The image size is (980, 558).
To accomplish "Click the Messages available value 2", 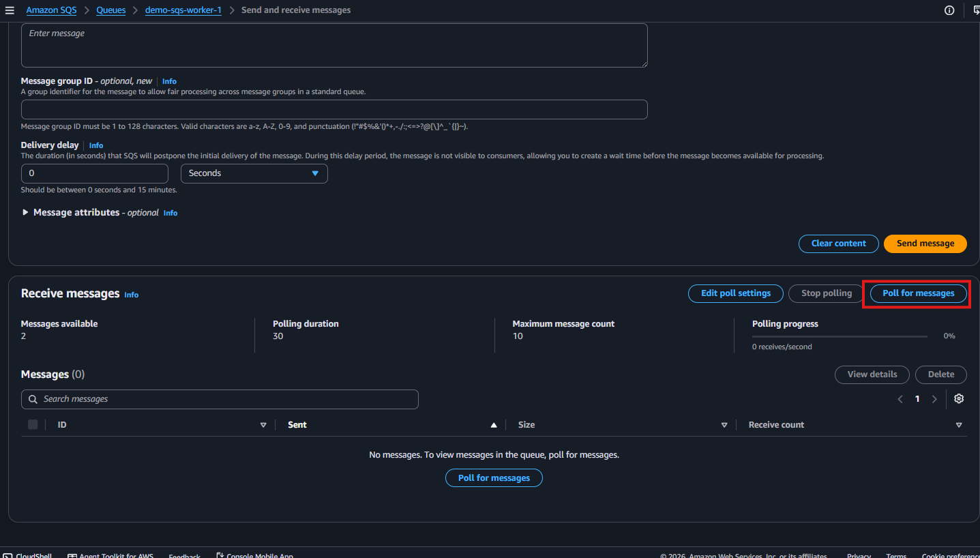I will pyautogui.click(x=23, y=336).
